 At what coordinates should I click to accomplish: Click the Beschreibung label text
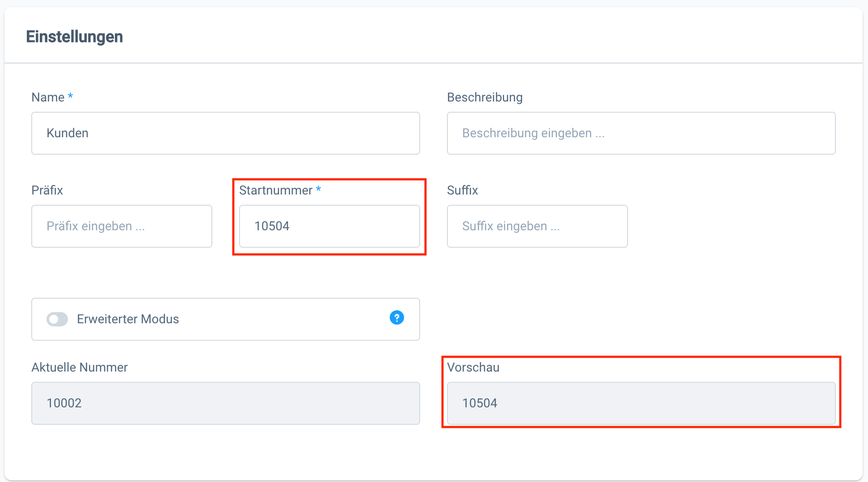485,97
